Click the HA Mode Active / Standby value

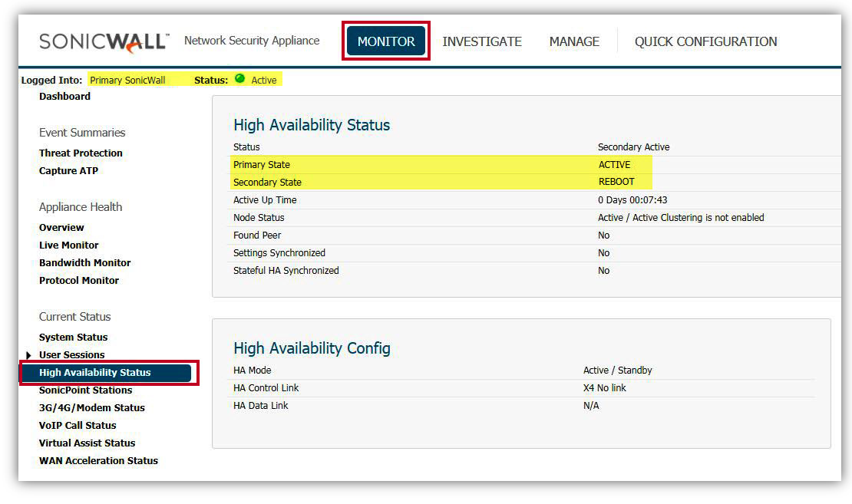coord(618,371)
